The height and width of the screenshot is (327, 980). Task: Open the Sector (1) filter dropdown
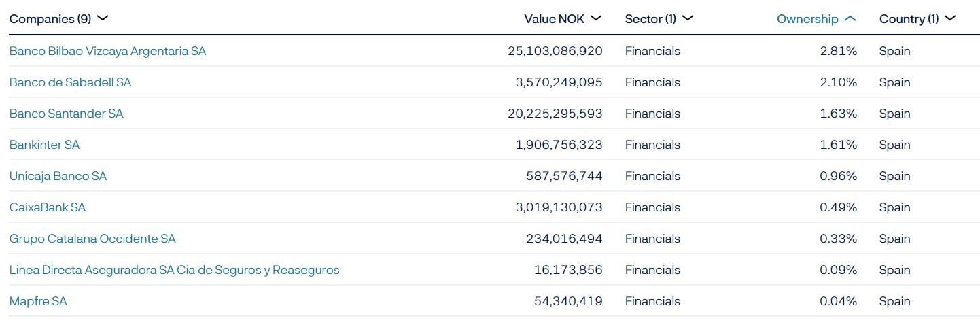coord(687,18)
